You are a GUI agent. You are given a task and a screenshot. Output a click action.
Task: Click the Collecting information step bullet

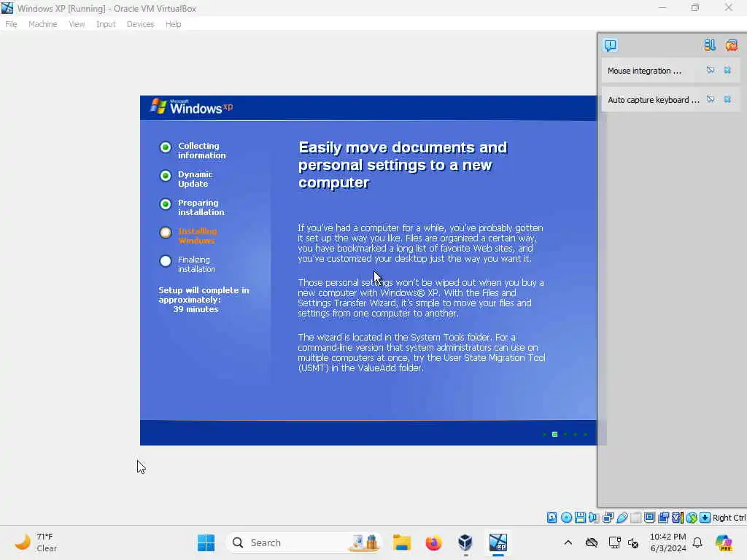tap(166, 147)
